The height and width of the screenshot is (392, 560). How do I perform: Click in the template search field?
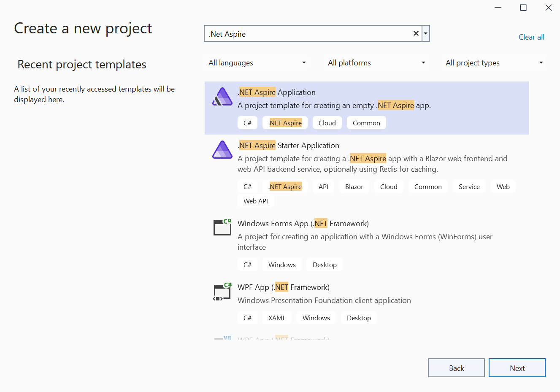coord(308,34)
